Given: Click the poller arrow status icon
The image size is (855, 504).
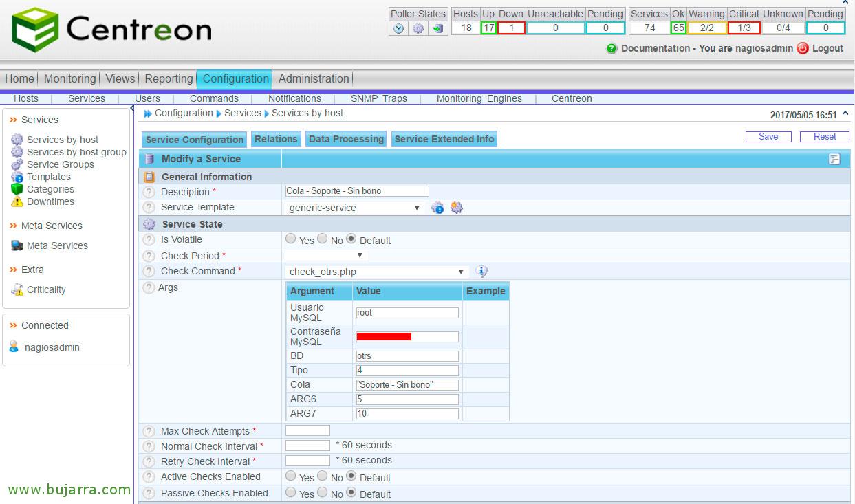Looking at the screenshot, I should click(x=437, y=28).
